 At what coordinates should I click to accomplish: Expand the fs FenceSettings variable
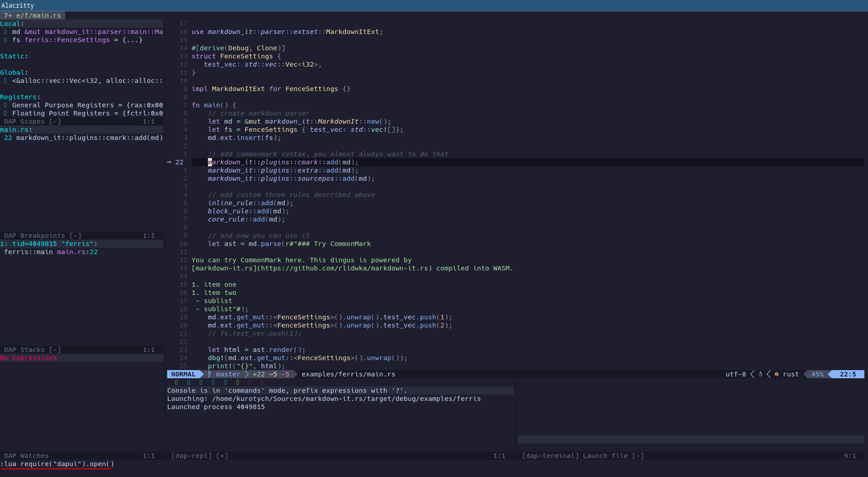(x=5, y=40)
